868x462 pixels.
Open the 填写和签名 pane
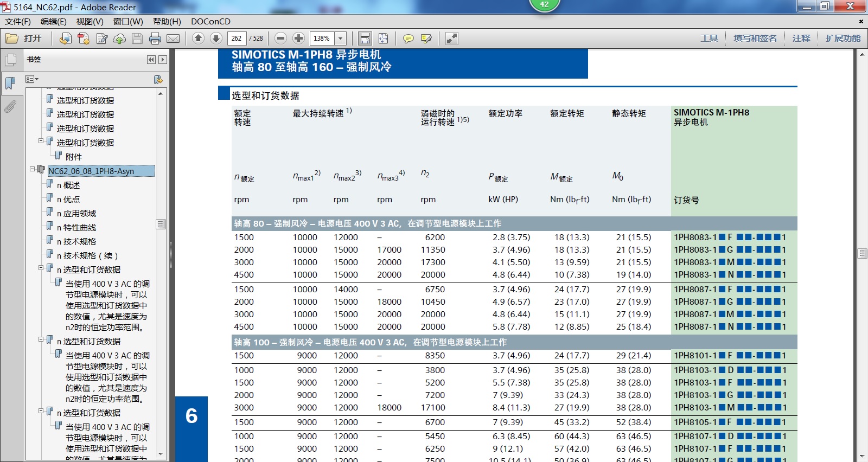point(755,39)
